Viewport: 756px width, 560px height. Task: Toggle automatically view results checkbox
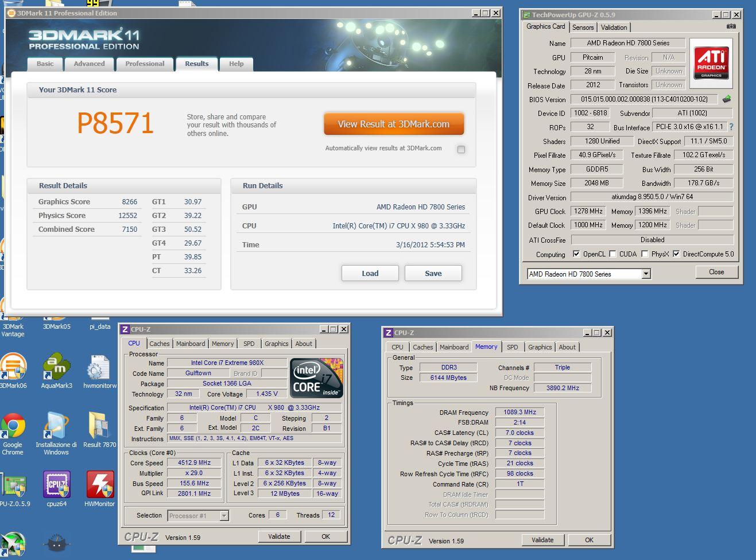pos(461,149)
